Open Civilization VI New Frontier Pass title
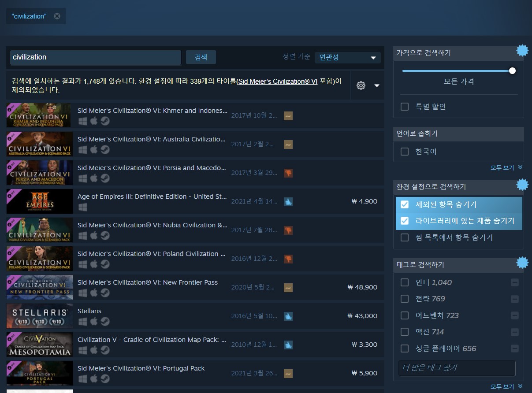This screenshot has width=532, height=393. pos(148,282)
